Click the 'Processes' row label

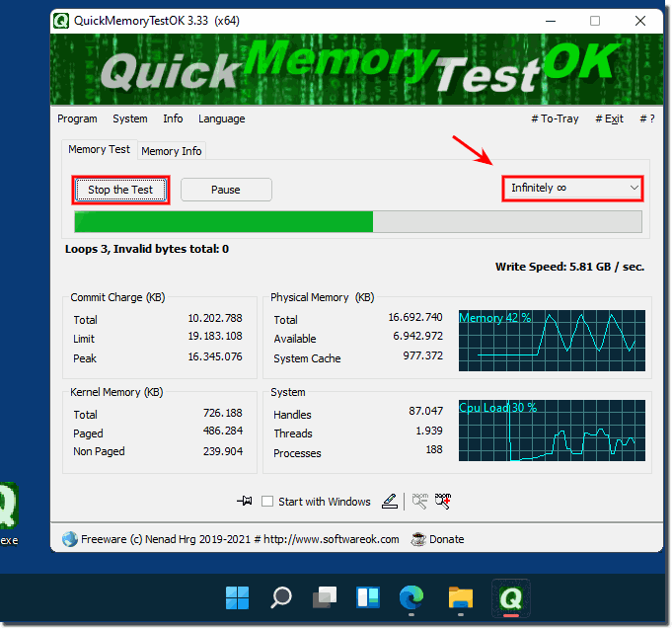pyautogui.click(x=297, y=453)
